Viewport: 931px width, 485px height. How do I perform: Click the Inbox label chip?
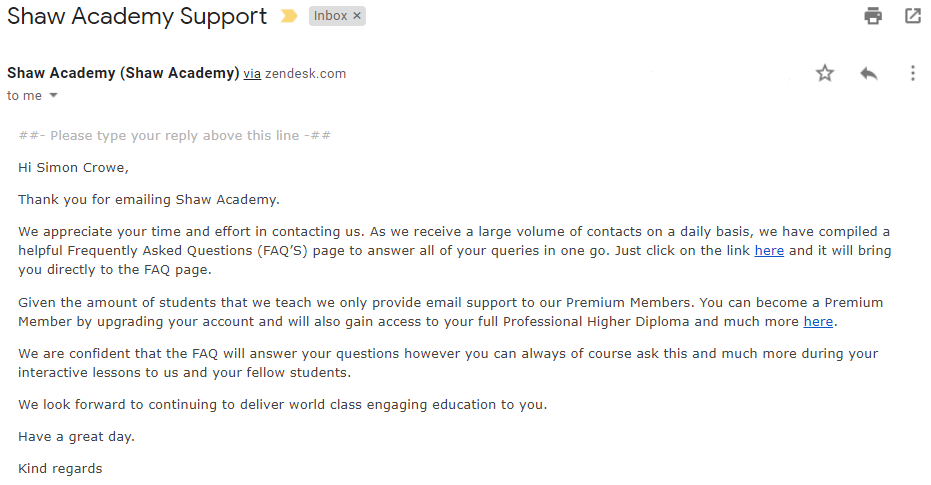point(330,16)
